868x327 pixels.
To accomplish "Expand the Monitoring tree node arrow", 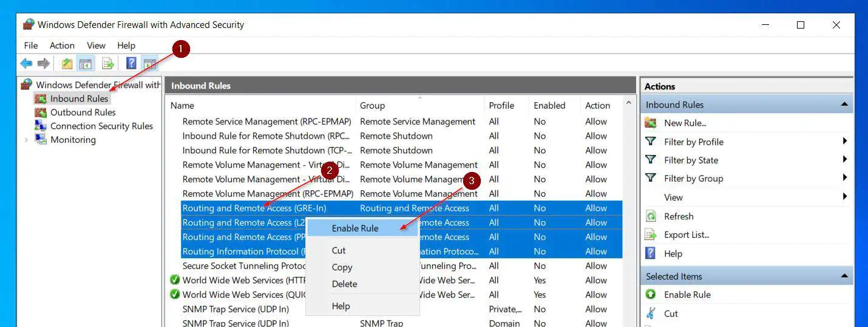I will tap(26, 140).
